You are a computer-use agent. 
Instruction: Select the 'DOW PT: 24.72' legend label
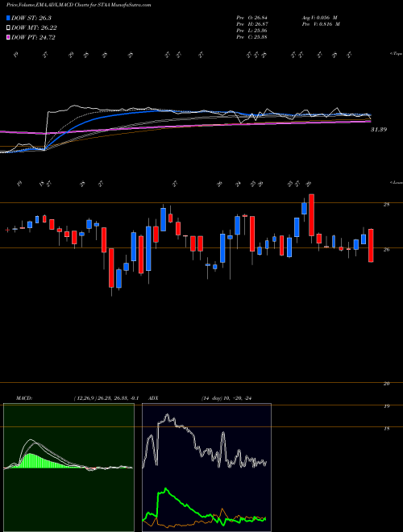[x=33, y=37]
